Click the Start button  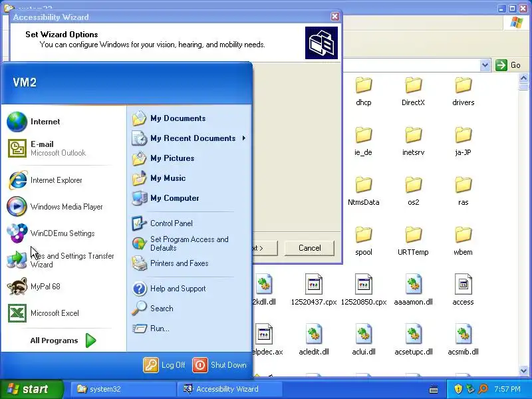32,389
